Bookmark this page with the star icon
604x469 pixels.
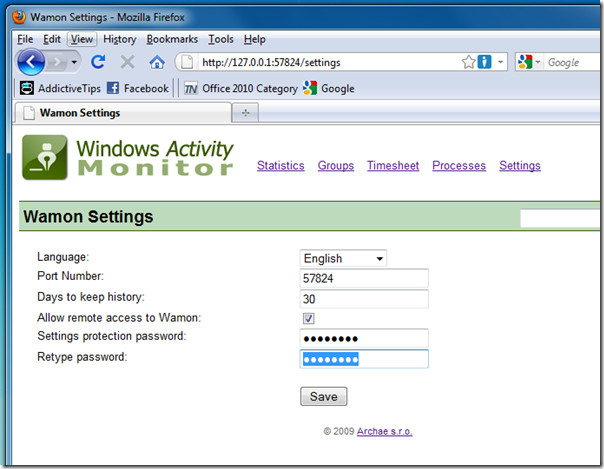[468, 62]
